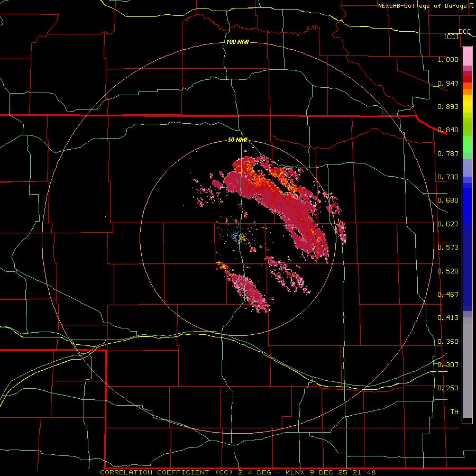Click the KLNX radar site identifier
Screen dimensions: 476x476
pyautogui.click(x=296, y=472)
